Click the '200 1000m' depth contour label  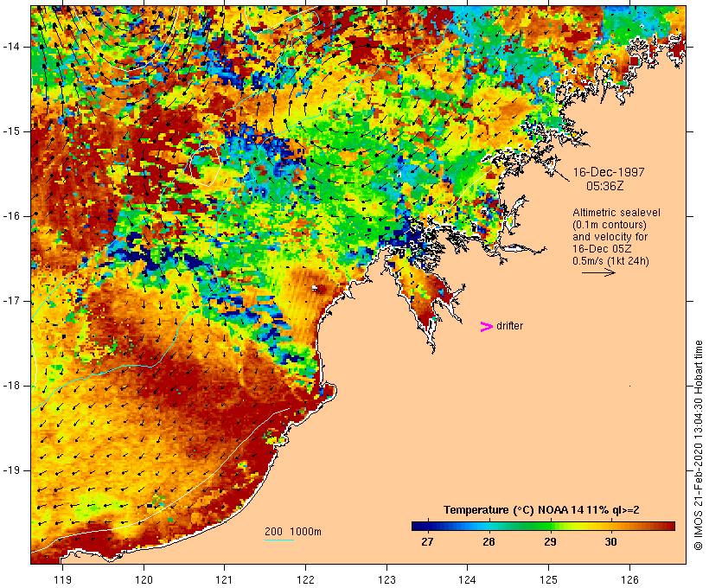pos(293,532)
